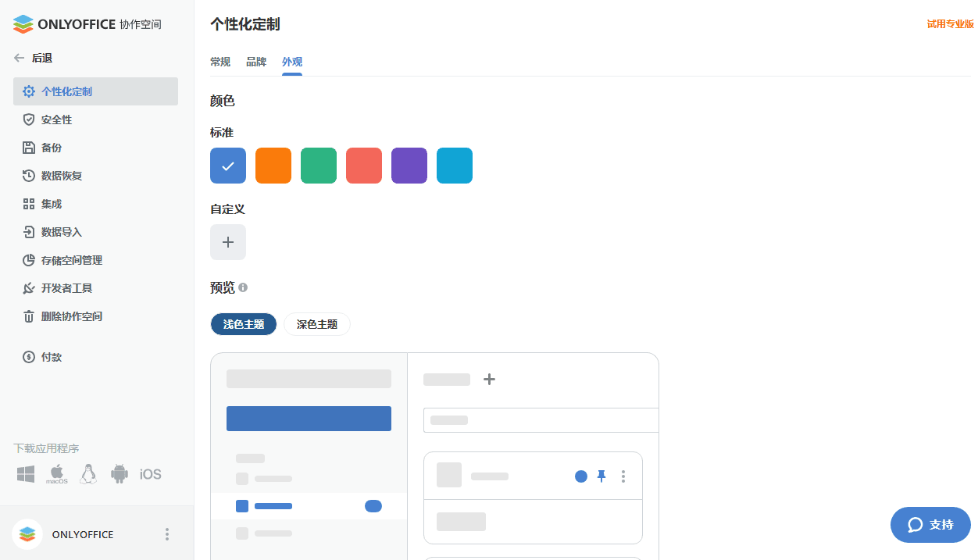Click the shield icon for 安全性
The height and width of the screenshot is (560, 978).
(29, 119)
